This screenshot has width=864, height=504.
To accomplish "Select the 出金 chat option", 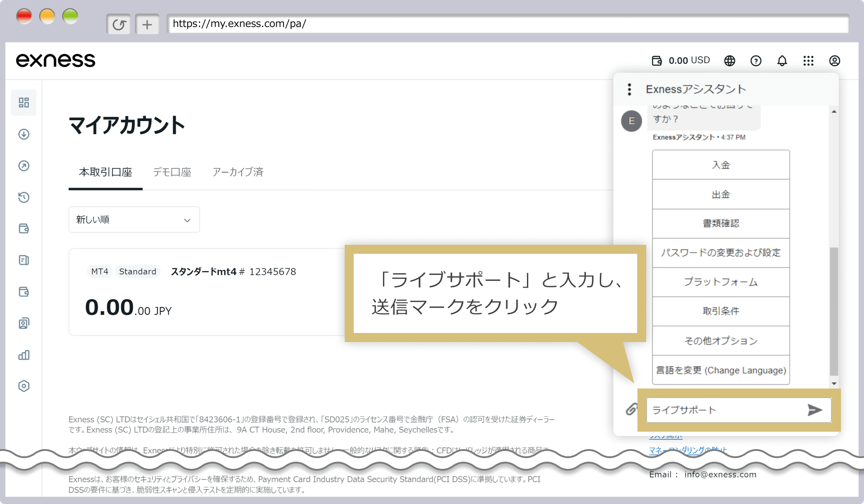I will (x=721, y=194).
